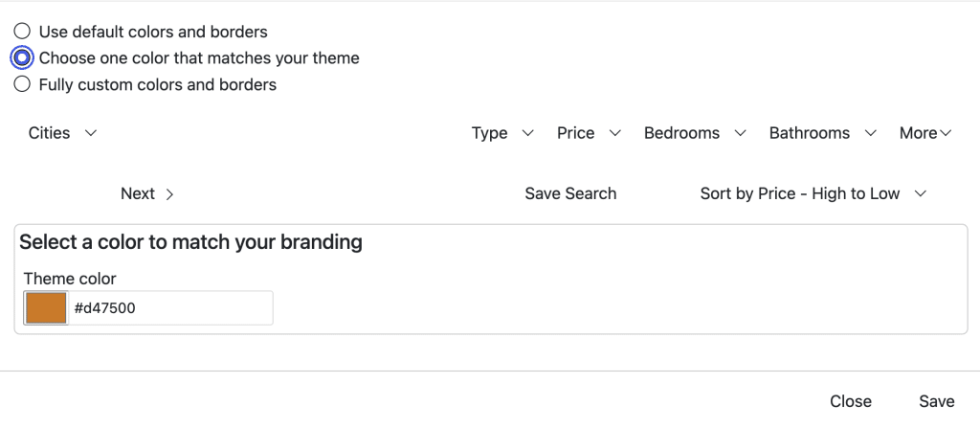Select 'Choose one color that matches your theme'
The image size is (980, 428).
click(x=22, y=58)
